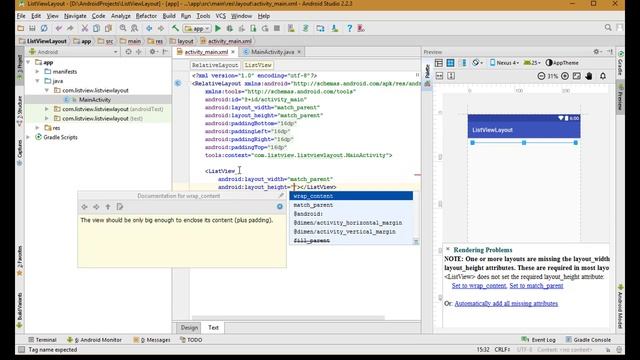Expand the Gradle Scripts node
The width and height of the screenshot is (640, 360).
tap(28, 137)
